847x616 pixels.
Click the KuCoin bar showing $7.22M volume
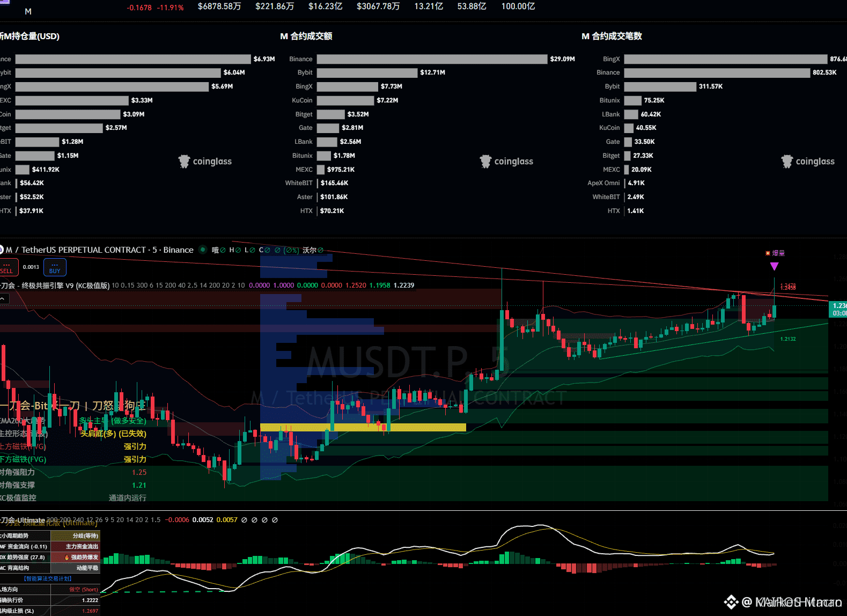pos(345,100)
